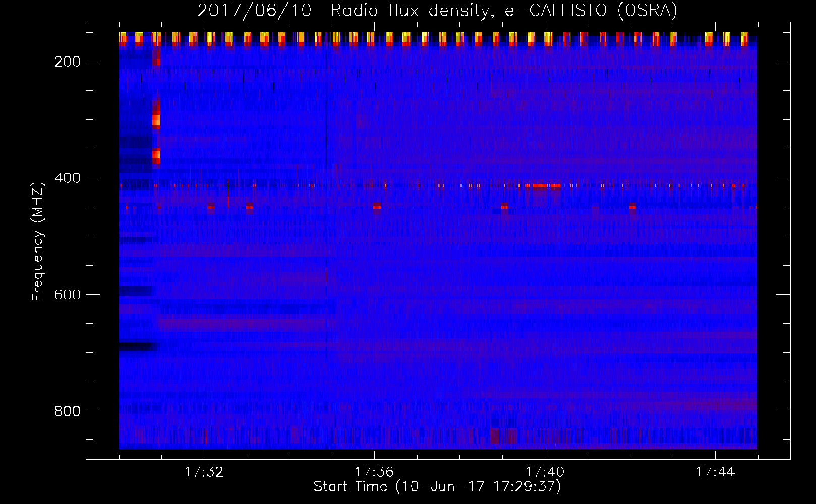Click the '17:40' time axis label

tap(545, 472)
